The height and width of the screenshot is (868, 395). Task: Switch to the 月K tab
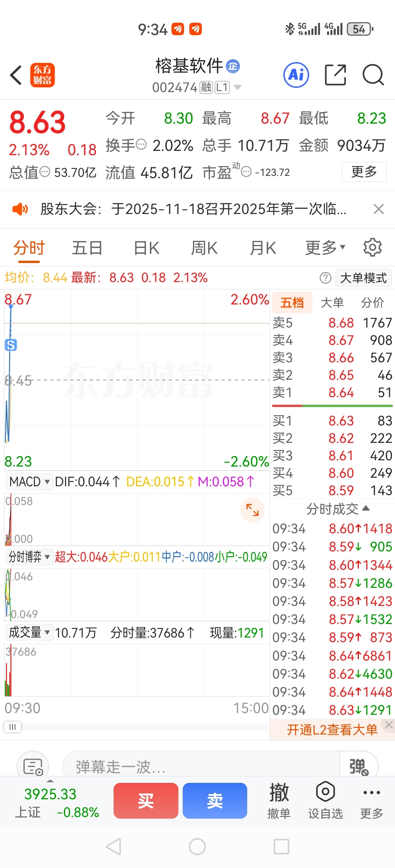(x=263, y=248)
